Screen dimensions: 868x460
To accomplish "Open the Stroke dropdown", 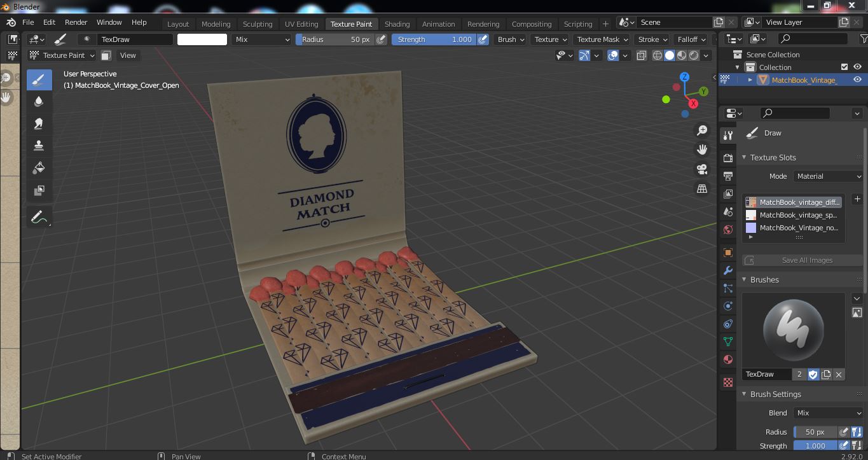I will [652, 39].
